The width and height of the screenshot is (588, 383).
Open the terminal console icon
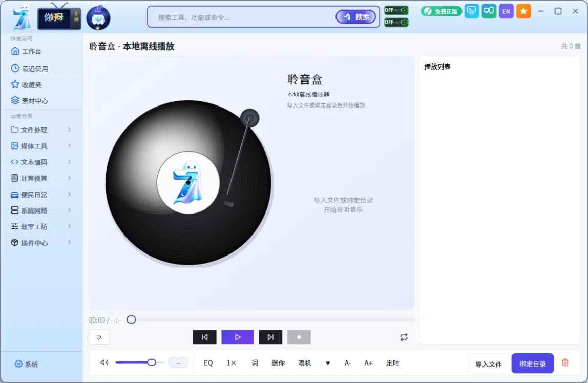[472, 11]
